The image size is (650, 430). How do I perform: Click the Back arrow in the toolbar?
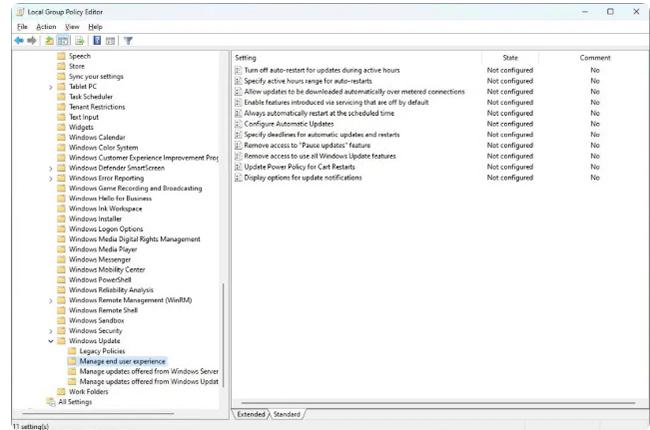click(x=19, y=41)
